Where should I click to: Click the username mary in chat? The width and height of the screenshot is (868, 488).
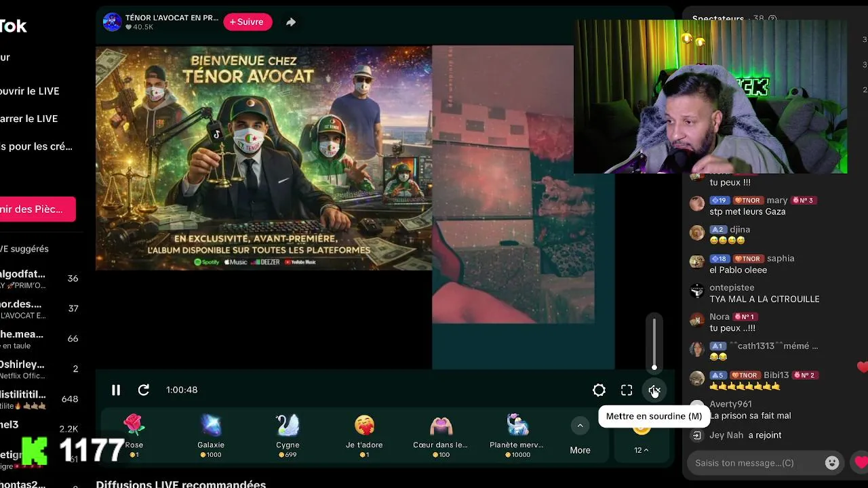click(x=777, y=201)
